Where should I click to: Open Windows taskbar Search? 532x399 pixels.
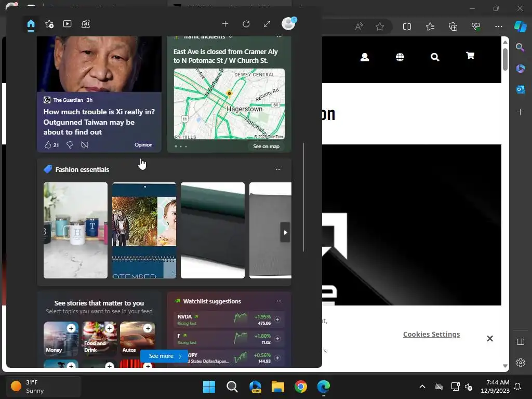[232, 387]
